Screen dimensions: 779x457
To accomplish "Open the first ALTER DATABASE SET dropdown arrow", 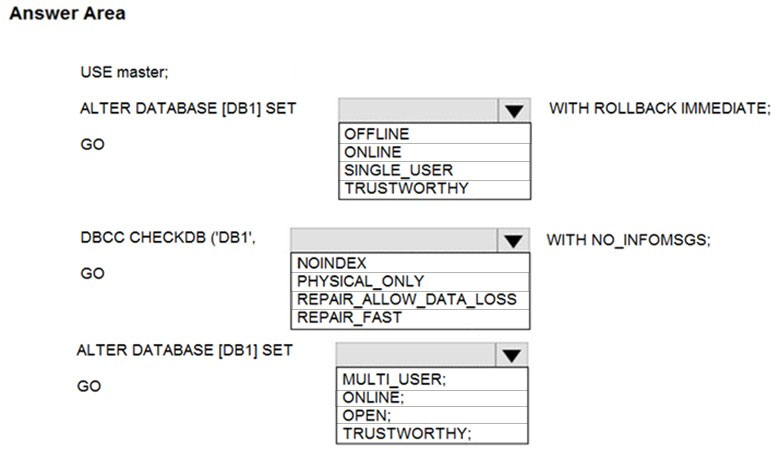I will pyautogui.click(x=513, y=110).
